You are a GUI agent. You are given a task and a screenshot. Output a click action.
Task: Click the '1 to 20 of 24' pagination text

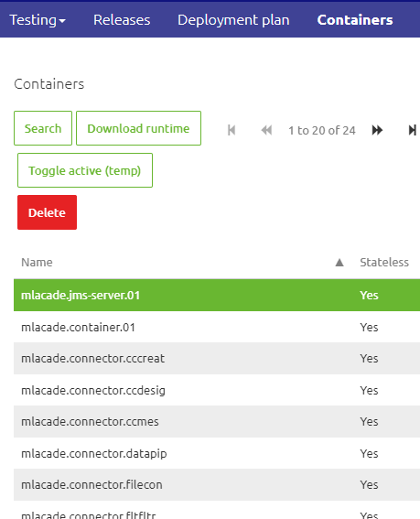tap(322, 130)
